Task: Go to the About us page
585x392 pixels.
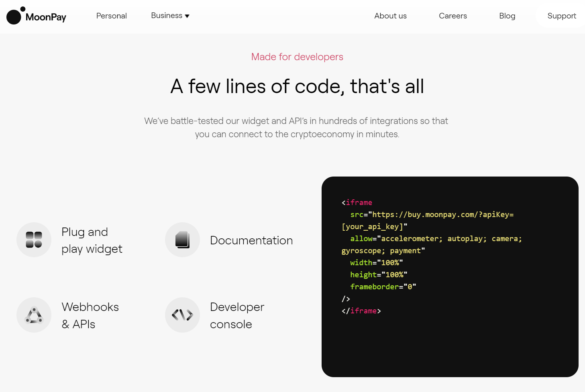Action: tap(390, 16)
